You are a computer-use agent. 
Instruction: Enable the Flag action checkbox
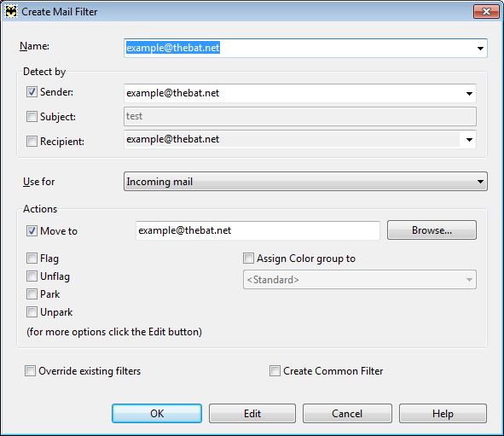point(32,259)
